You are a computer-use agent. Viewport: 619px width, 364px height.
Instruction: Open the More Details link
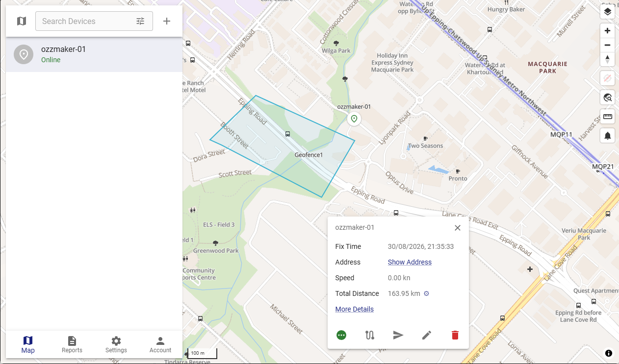(355, 309)
